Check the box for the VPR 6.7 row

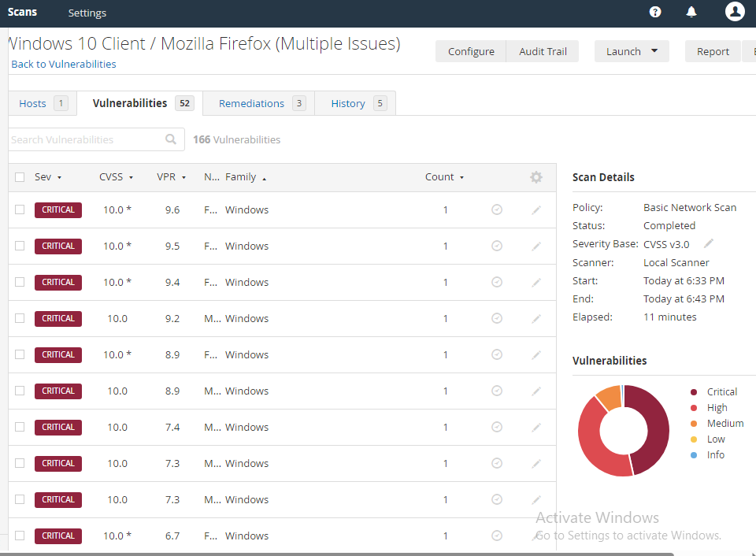pyautogui.click(x=20, y=536)
